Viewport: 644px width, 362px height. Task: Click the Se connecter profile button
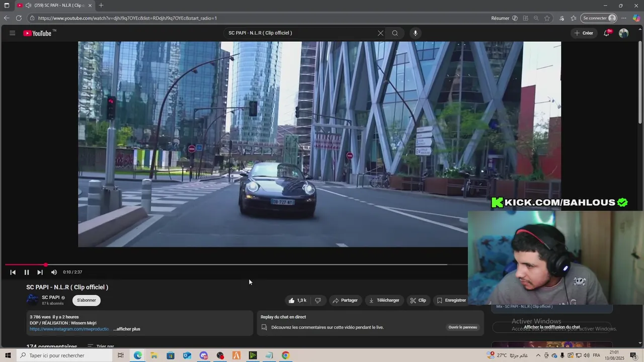point(599,18)
